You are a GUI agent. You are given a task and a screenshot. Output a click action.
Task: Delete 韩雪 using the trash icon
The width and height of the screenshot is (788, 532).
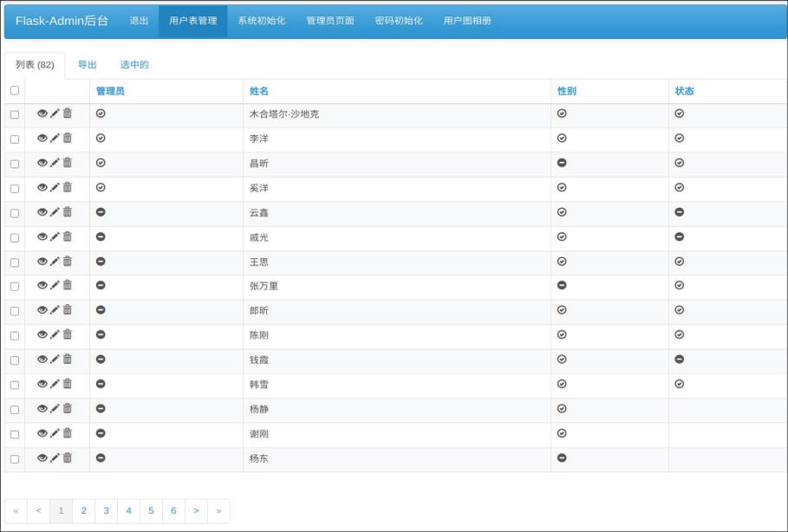pos(68,384)
